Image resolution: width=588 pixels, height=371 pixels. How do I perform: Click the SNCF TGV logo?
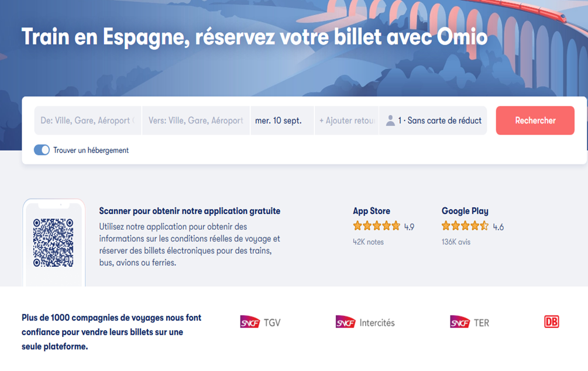coord(260,322)
